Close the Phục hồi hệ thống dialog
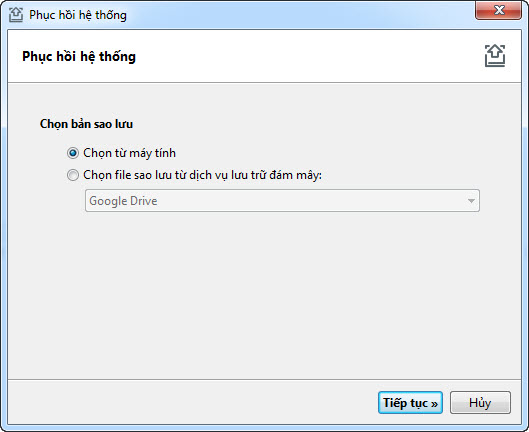Viewport: 529px width, 432px height. (x=498, y=10)
